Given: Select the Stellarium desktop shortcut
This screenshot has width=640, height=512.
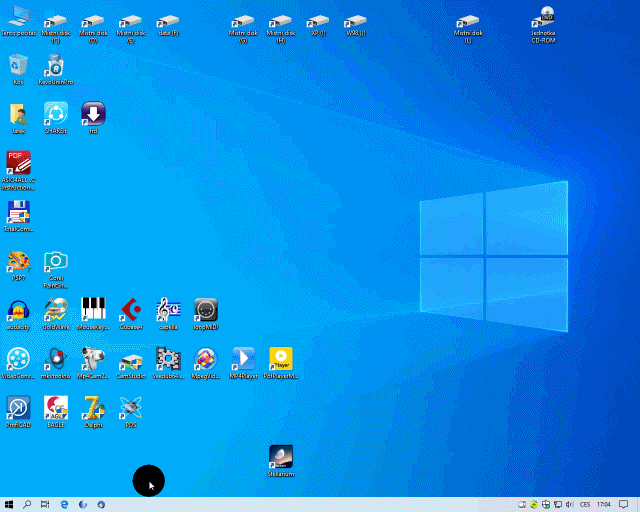Looking at the screenshot, I should point(281,461).
